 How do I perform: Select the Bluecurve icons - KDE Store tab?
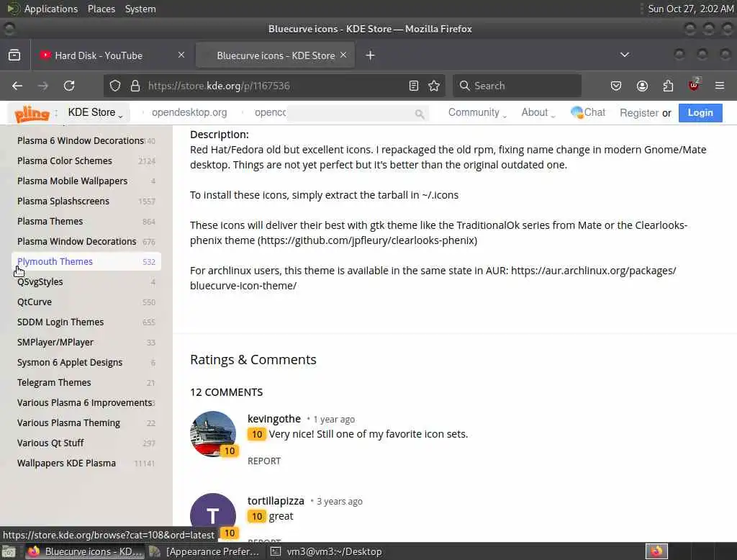tap(275, 55)
